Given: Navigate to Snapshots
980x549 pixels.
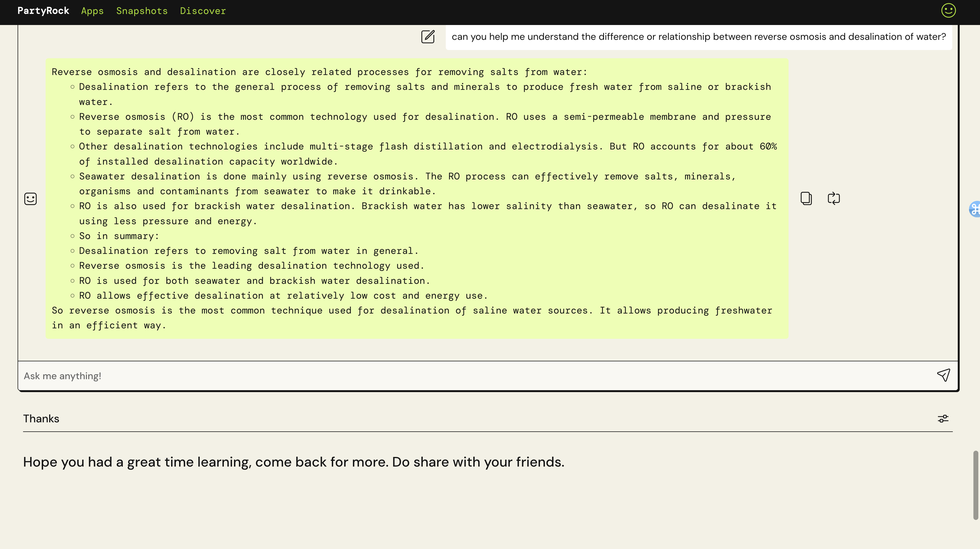Looking at the screenshot, I should tap(141, 11).
